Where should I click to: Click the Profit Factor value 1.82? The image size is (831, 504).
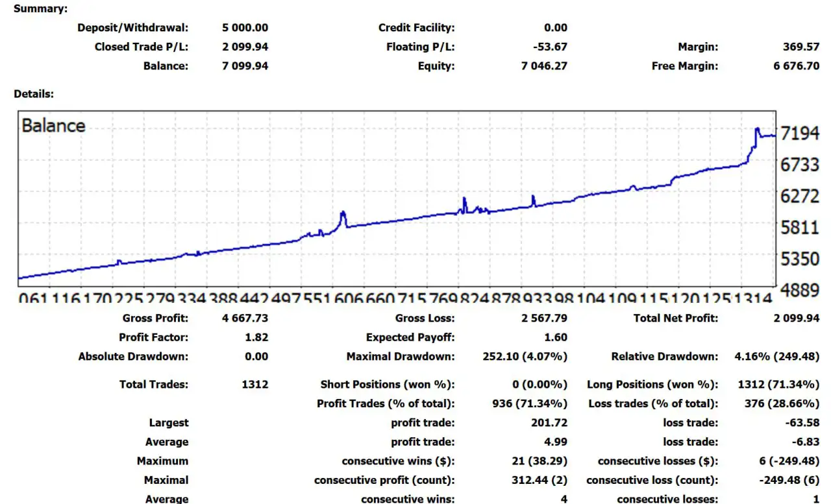(x=256, y=337)
